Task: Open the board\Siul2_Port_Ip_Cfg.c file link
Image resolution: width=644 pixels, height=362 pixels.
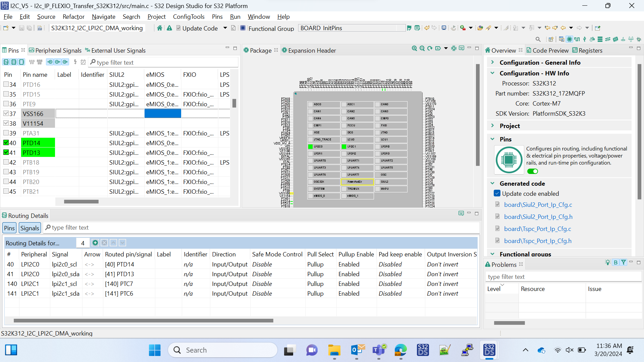Action: 538,204
